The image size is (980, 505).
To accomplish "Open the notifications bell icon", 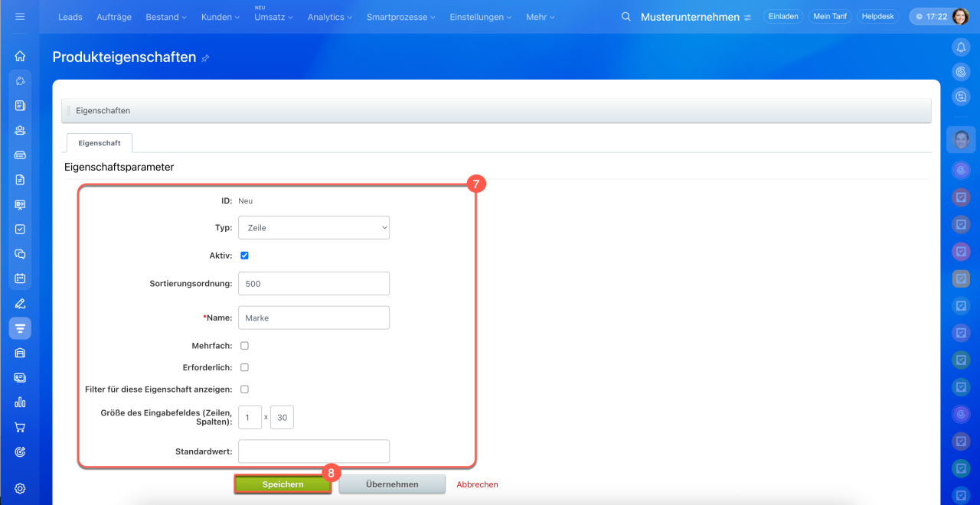I will click(961, 47).
